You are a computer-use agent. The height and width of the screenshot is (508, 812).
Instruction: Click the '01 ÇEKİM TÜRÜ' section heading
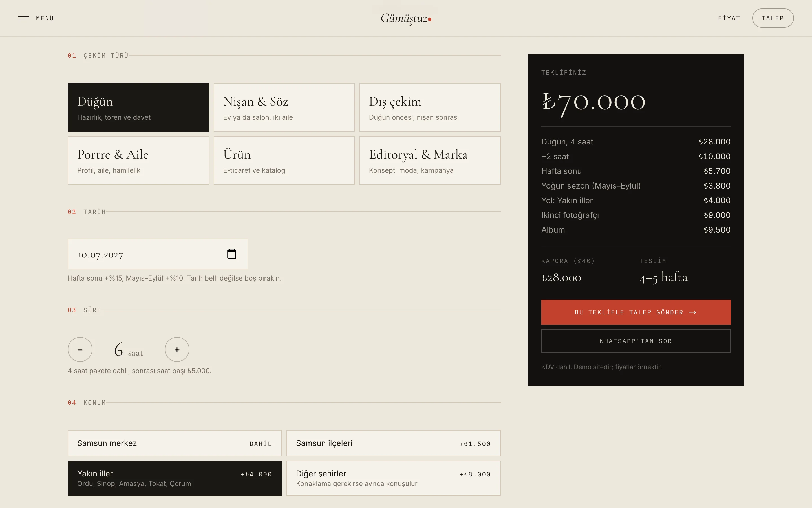pyautogui.click(x=98, y=55)
